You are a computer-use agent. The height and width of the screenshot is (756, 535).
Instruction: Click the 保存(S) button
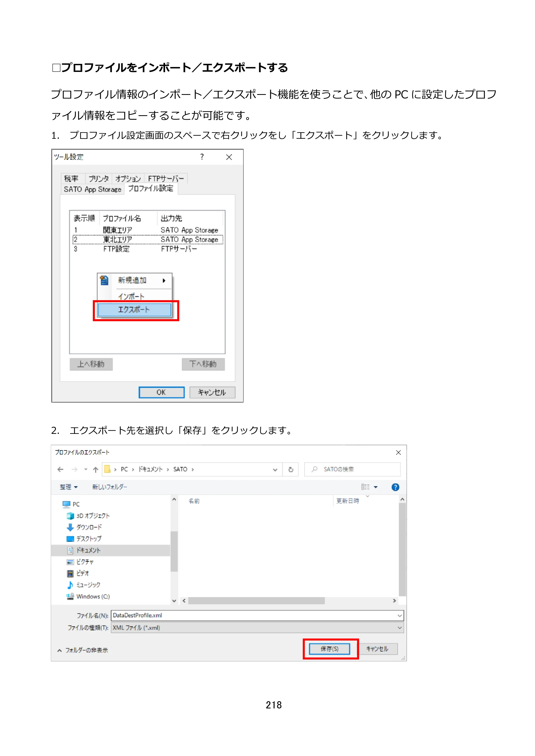pyautogui.click(x=330, y=649)
